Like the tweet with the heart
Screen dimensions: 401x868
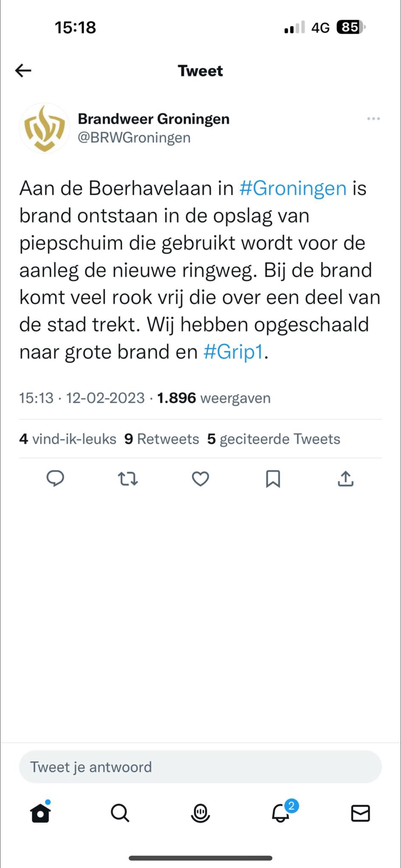pyautogui.click(x=200, y=479)
